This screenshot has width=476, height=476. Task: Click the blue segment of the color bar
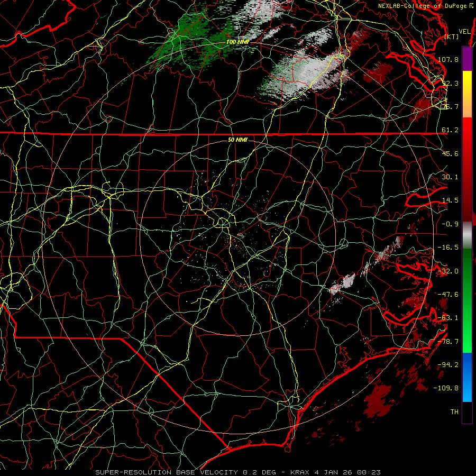point(467,377)
